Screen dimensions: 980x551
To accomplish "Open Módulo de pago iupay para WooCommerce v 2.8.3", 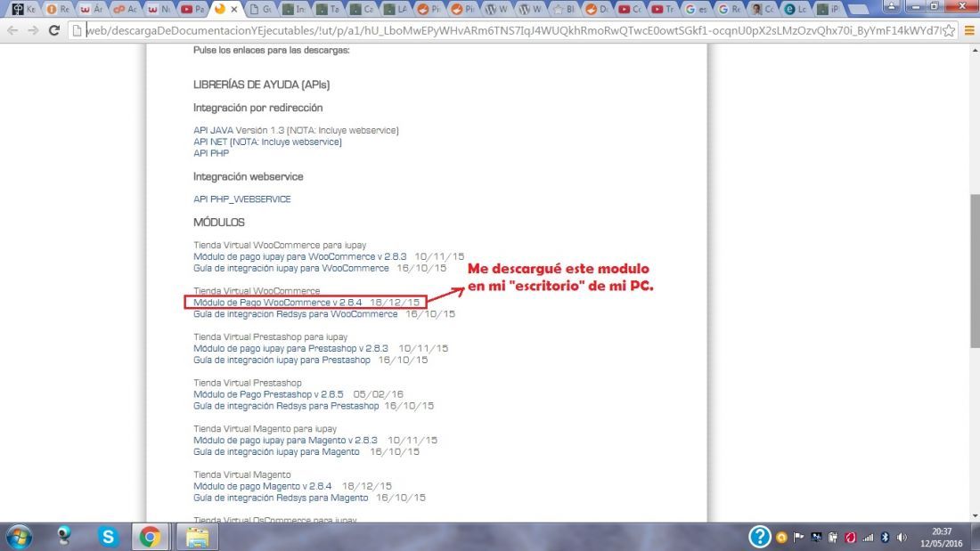I will pos(300,256).
